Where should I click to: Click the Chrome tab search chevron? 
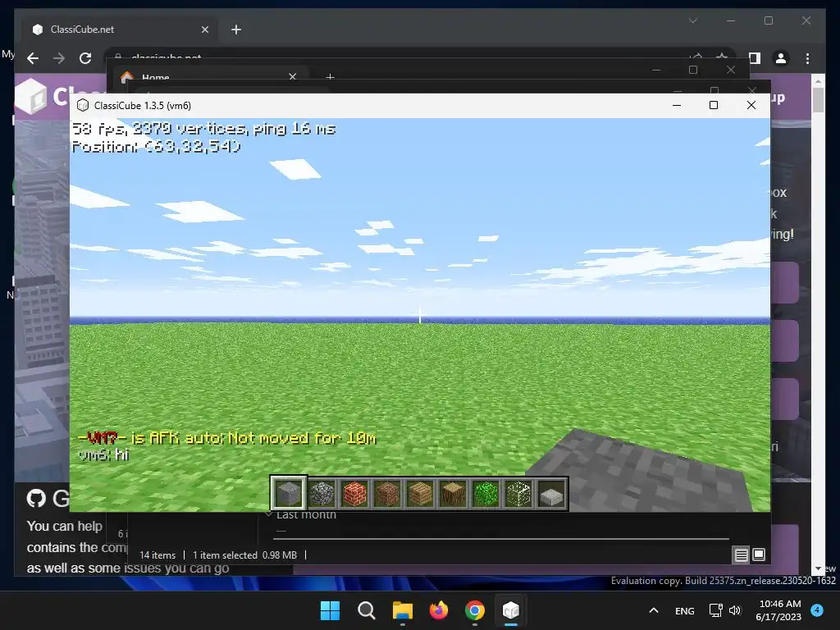[693, 21]
